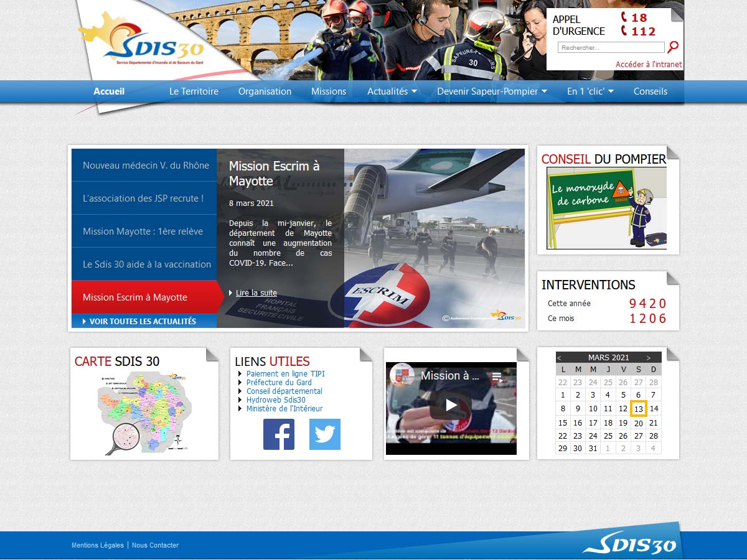Click the Mission Escrim à Mayotte headline
Viewport: 747px width, 560px height.
point(275,174)
